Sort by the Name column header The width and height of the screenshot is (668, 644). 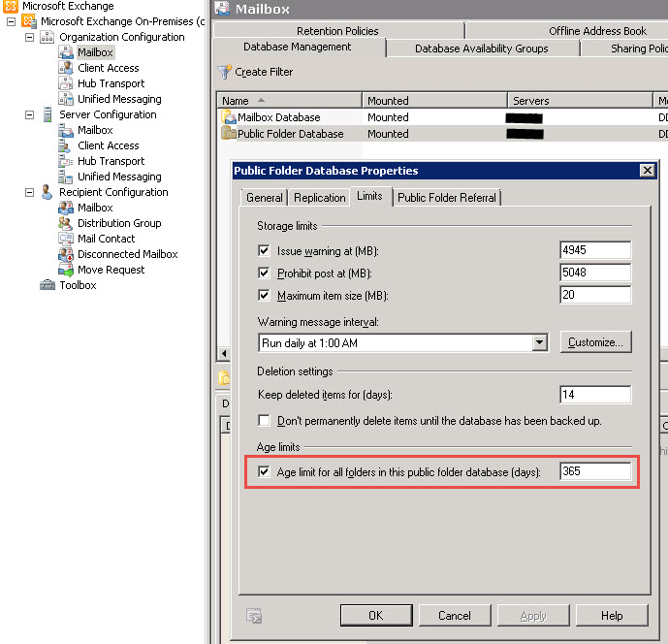pos(289,101)
